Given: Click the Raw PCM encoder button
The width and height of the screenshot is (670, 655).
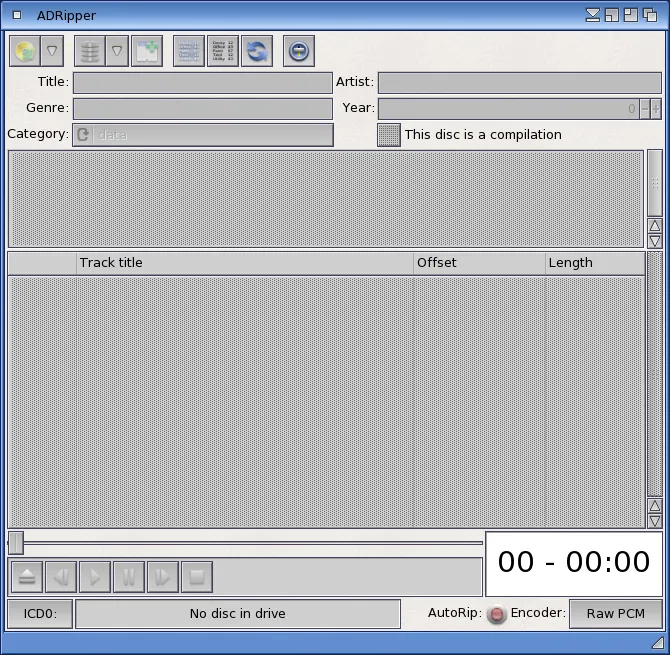Looking at the screenshot, I should coord(615,614).
